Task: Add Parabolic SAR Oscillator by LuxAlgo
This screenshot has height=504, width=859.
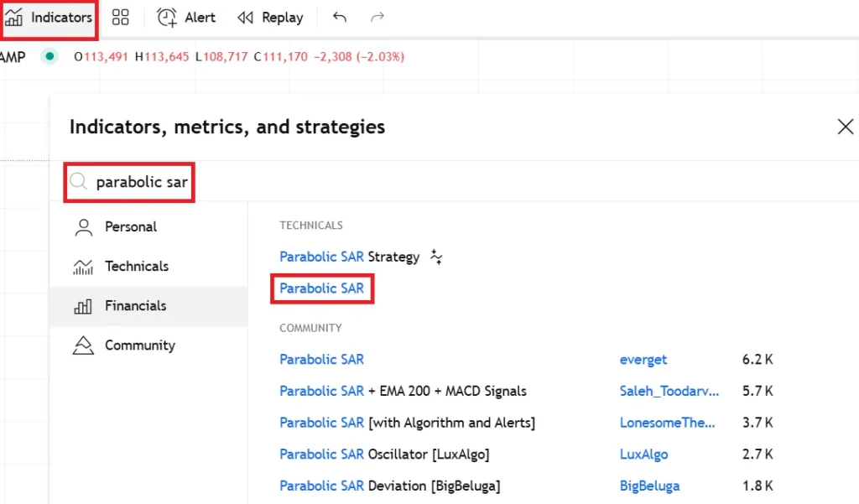Action: tap(384, 455)
